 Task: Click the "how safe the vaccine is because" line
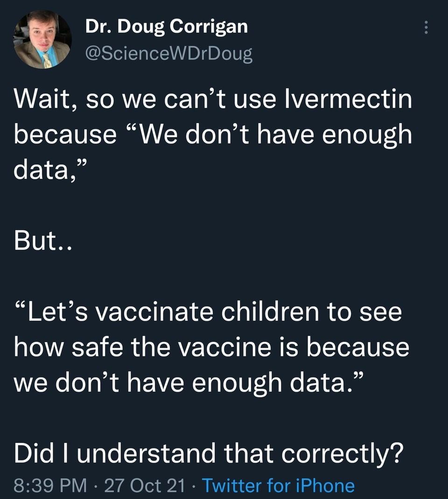211,348
